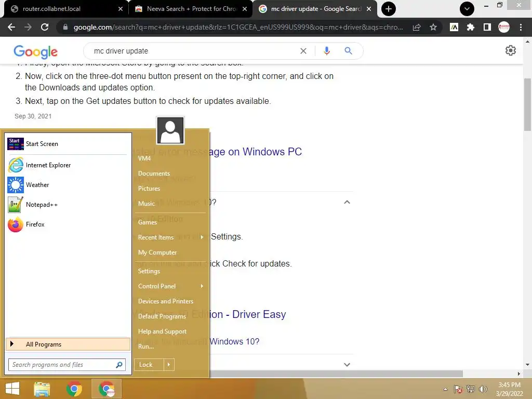532x399 pixels.
Task: Open the Chrome profile avatar
Action: pyautogui.click(x=504, y=27)
